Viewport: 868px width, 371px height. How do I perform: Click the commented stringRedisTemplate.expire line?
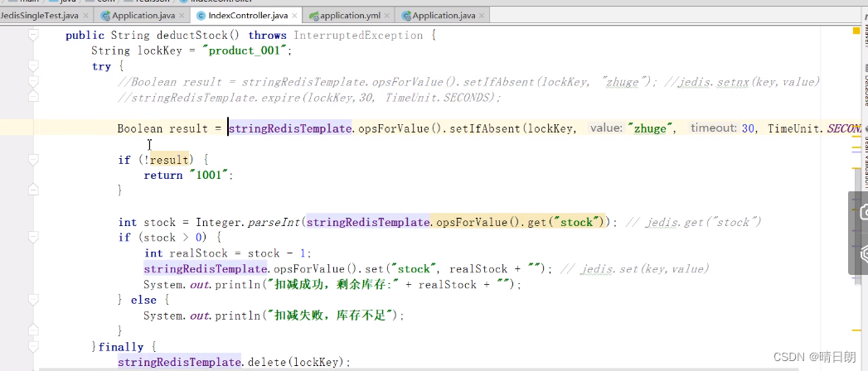[309, 98]
